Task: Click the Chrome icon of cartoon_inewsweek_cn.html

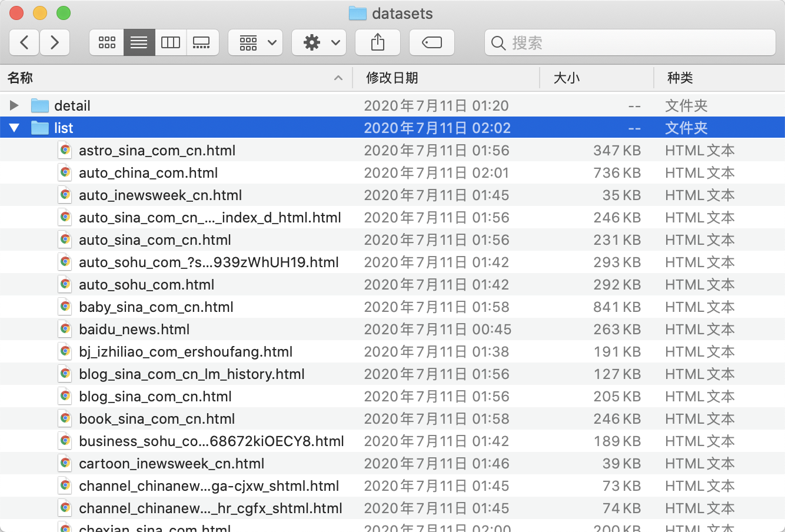Action: click(x=65, y=463)
